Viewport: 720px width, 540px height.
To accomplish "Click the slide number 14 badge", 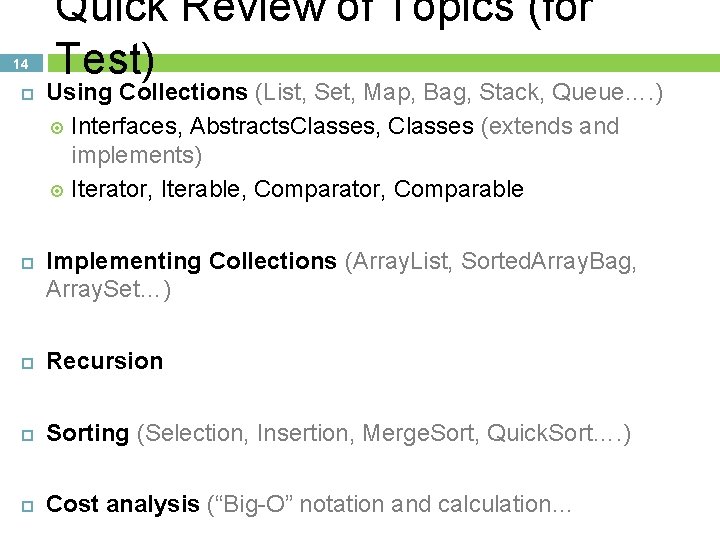I will click(20, 64).
